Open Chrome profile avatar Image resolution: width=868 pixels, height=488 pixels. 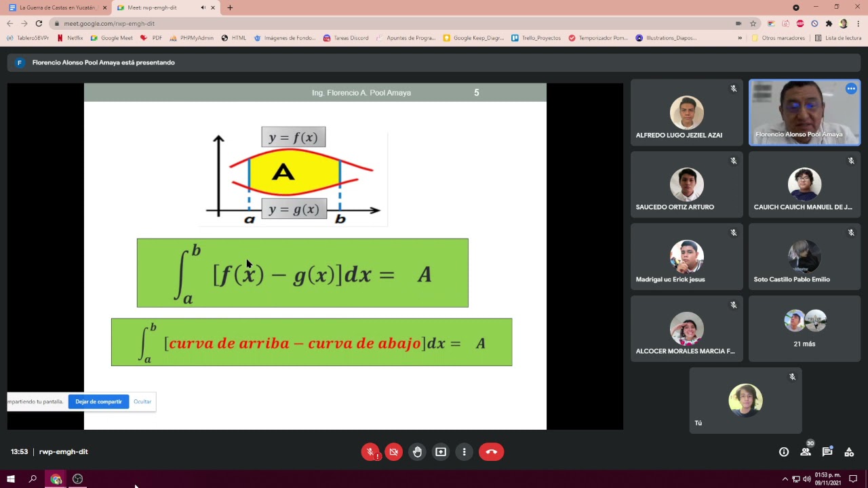(844, 23)
